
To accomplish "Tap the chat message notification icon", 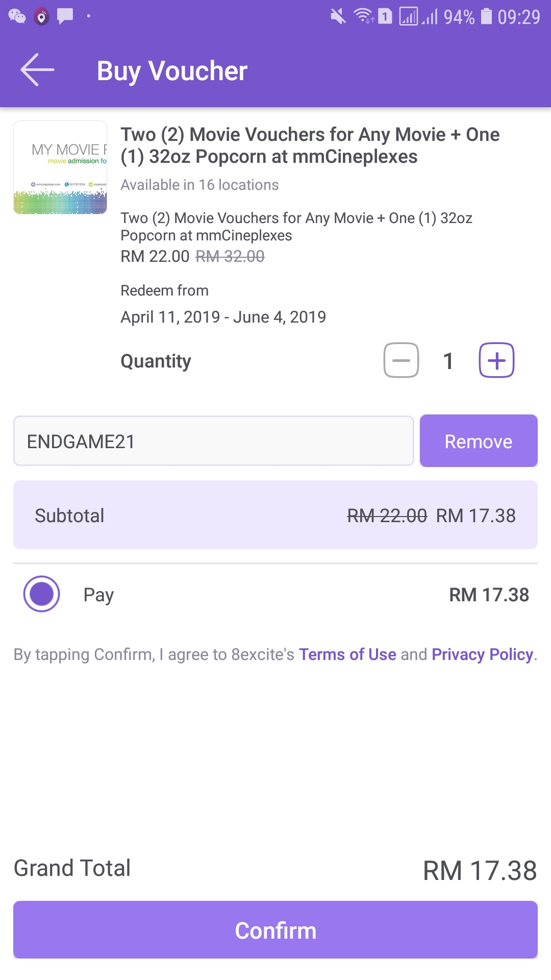I will pos(65,16).
